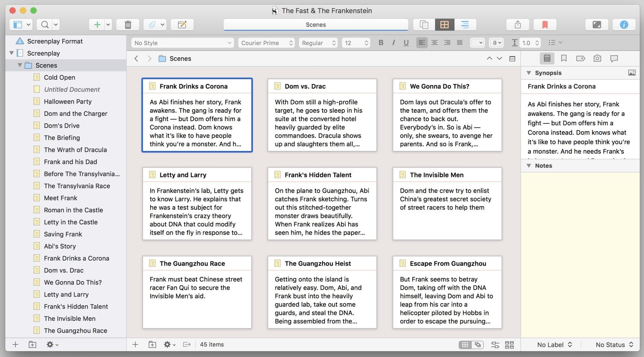Image resolution: width=644 pixels, height=357 pixels.
Task: Open the inspector Bookmarks tab icon
Action: (563, 58)
